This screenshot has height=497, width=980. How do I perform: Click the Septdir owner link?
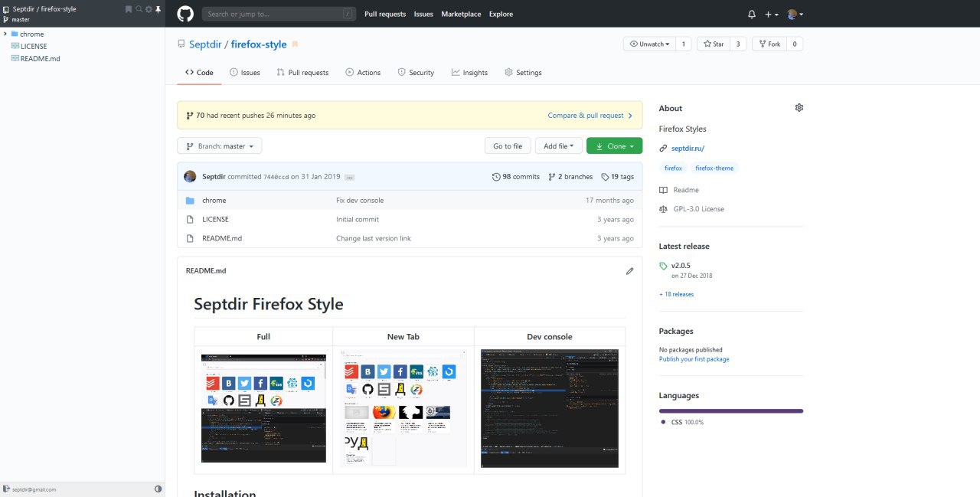pyautogui.click(x=204, y=44)
